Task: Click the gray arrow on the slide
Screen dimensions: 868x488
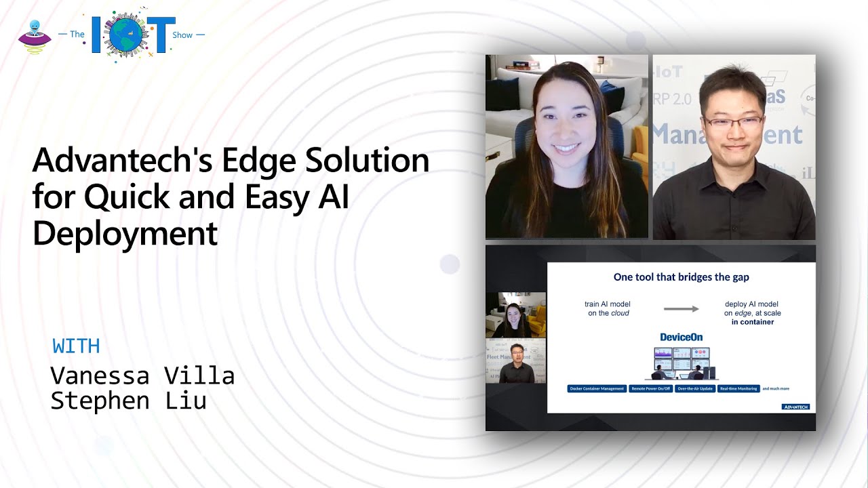Action: (681, 309)
